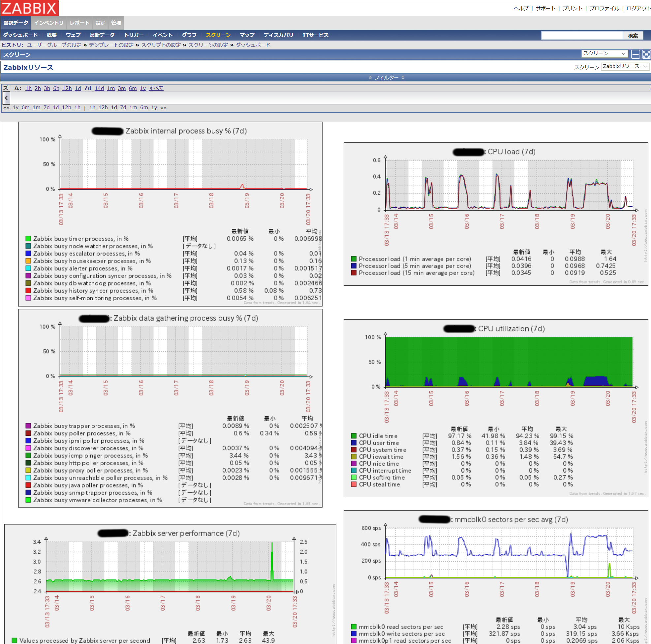Go to グラフ submenu
The width and height of the screenshot is (651, 644).
pyautogui.click(x=189, y=35)
